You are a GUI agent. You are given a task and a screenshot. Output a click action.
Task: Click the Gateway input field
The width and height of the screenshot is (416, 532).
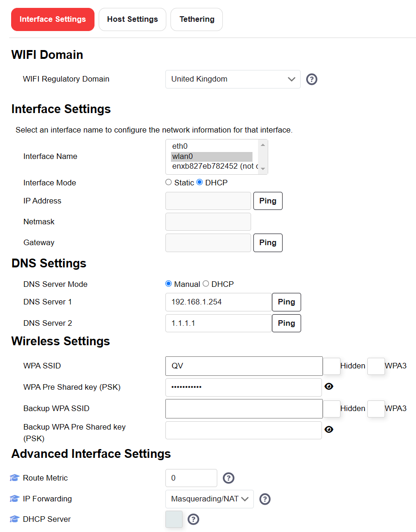click(x=208, y=242)
